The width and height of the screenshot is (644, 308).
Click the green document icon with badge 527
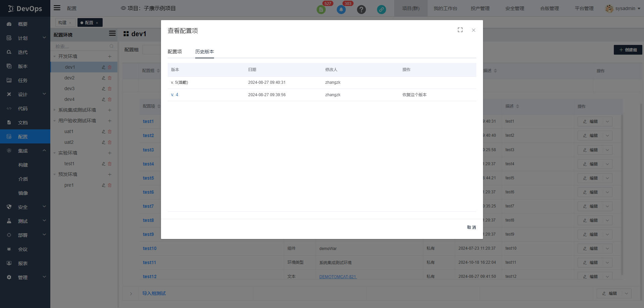pos(321,9)
